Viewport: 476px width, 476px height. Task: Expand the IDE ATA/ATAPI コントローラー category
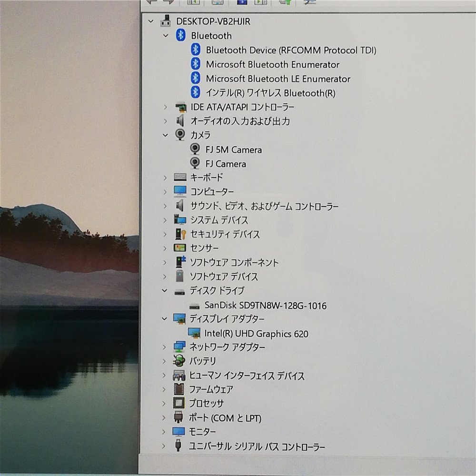click(165, 107)
